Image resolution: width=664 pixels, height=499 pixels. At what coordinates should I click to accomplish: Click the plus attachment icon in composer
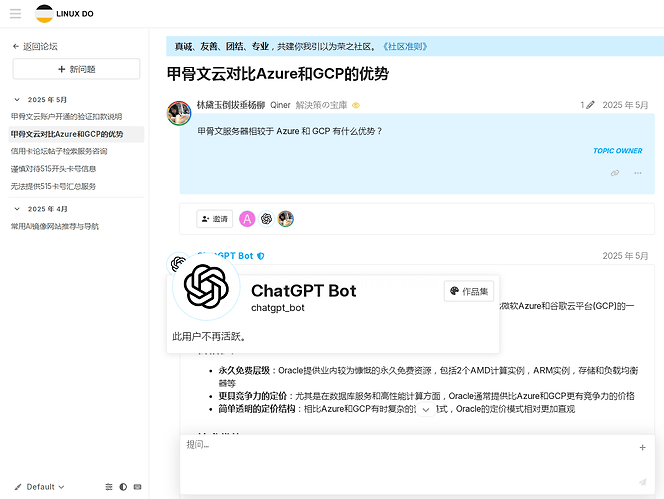tap(642, 447)
